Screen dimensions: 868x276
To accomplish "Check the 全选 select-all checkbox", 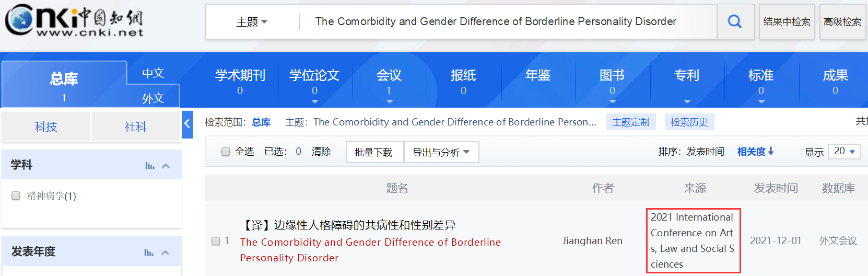I will click(x=226, y=152).
